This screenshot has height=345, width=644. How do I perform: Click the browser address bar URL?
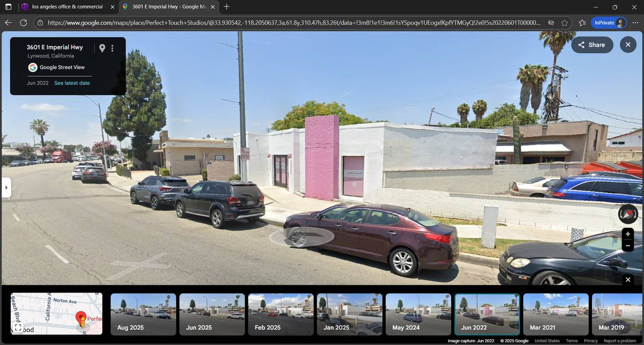(x=290, y=23)
